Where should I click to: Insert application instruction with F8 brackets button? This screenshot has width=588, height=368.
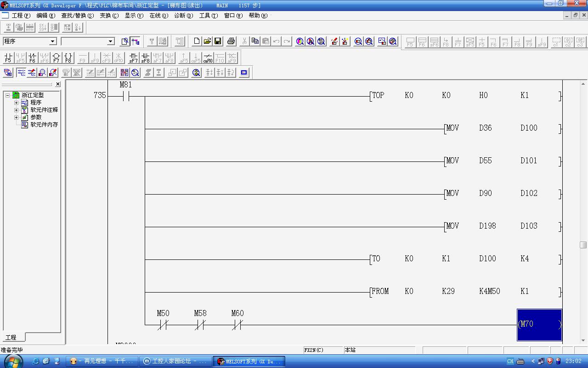68,58
